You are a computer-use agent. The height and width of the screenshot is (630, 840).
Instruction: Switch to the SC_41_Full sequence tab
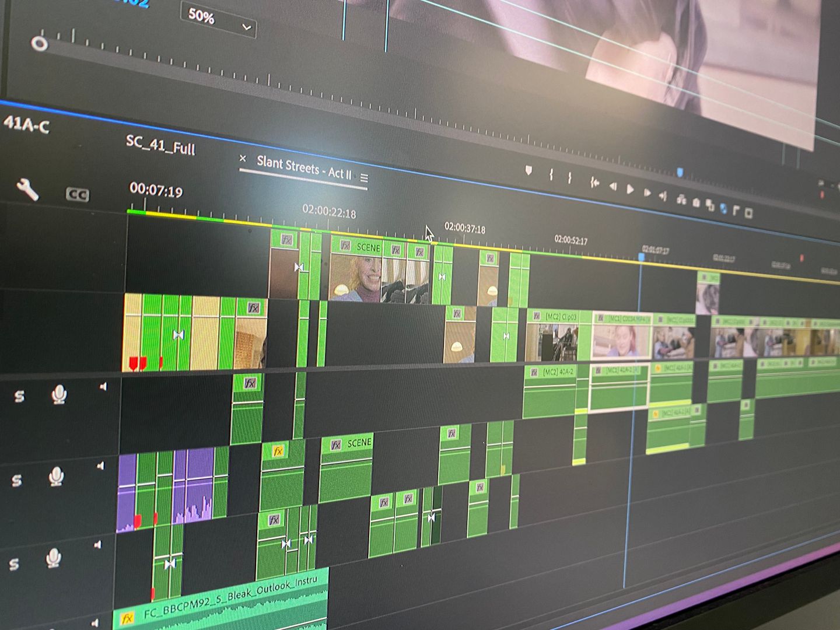pyautogui.click(x=160, y=144)
